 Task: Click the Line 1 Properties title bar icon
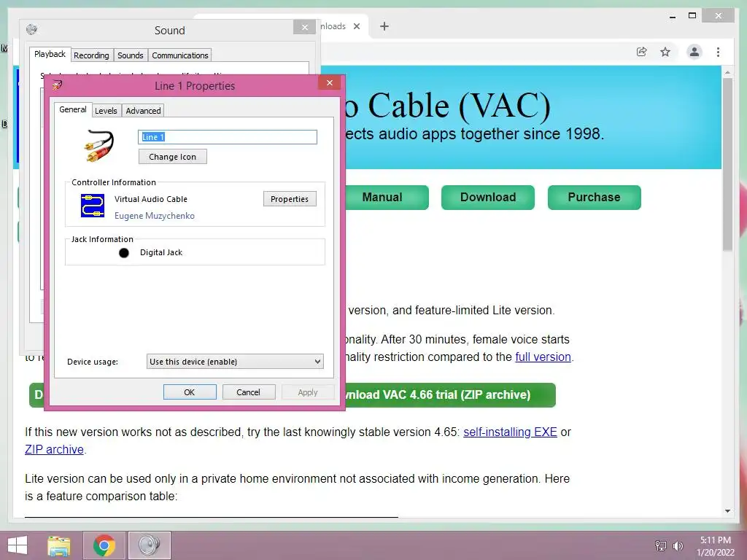(57, 86)
